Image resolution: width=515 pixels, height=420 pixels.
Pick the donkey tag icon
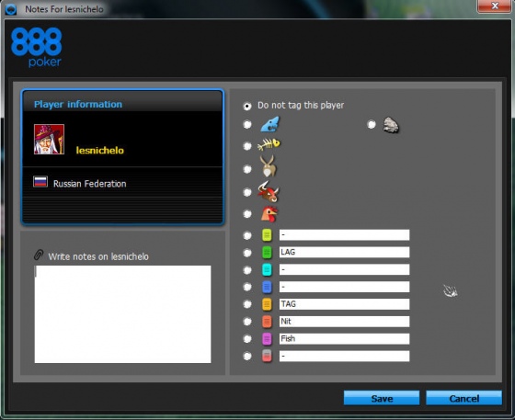(268, 166)
